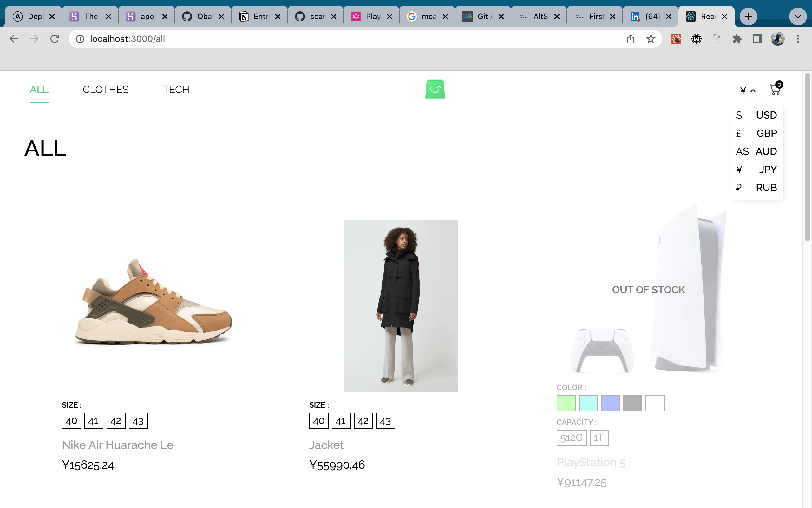Select JPY currency option
This screenshot has width=812, height=508.
point(756,170)
